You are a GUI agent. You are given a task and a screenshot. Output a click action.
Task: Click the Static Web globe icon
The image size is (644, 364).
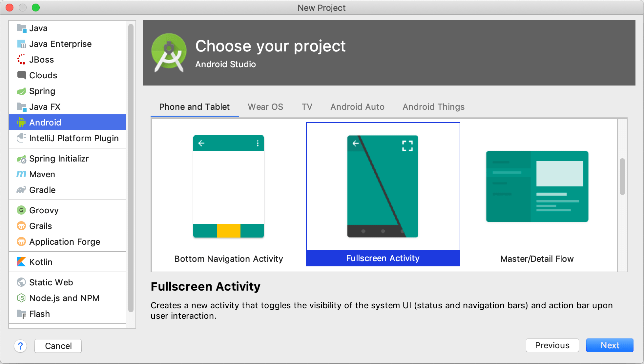[21, 282]
